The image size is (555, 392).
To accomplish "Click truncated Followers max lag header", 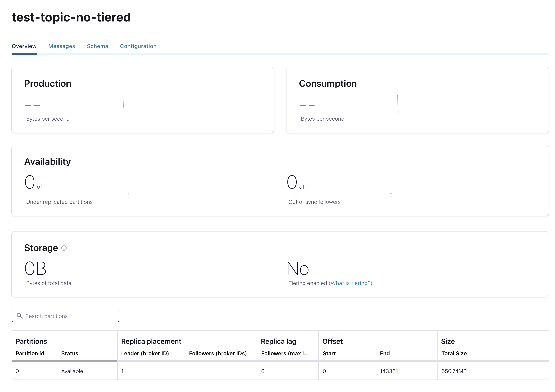I will (x=285, y=353).
